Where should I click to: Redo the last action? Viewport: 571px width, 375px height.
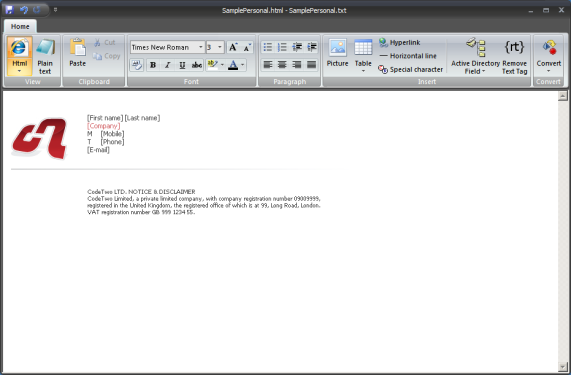pyautogui.click(x=37, y=10)
